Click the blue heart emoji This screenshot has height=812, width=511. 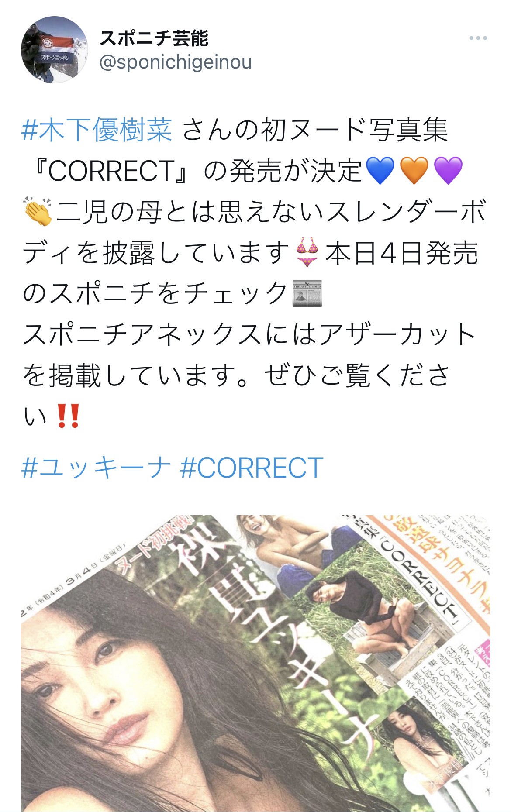tap(380, 171)
